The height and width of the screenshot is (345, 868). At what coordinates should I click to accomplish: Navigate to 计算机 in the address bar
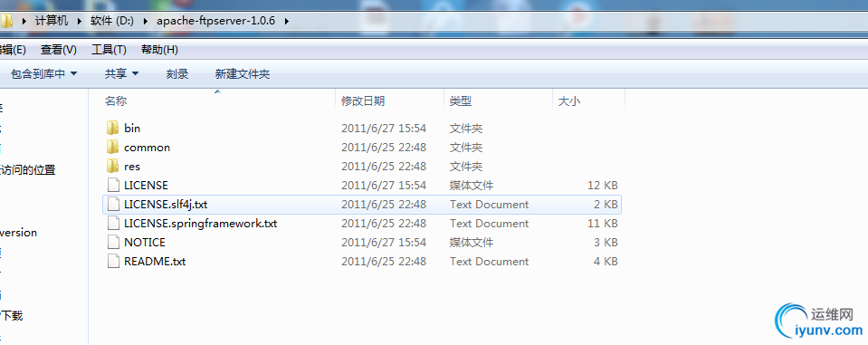[52, 21]
